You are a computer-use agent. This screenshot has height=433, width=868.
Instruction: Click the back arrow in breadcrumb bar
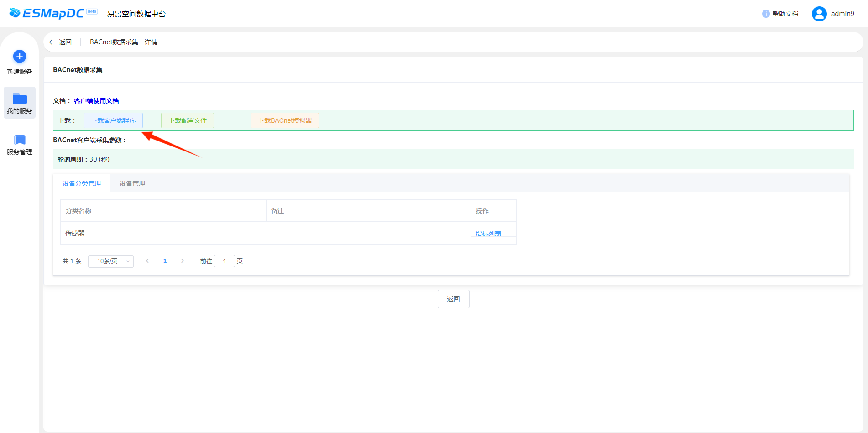[x=52, y=42]
